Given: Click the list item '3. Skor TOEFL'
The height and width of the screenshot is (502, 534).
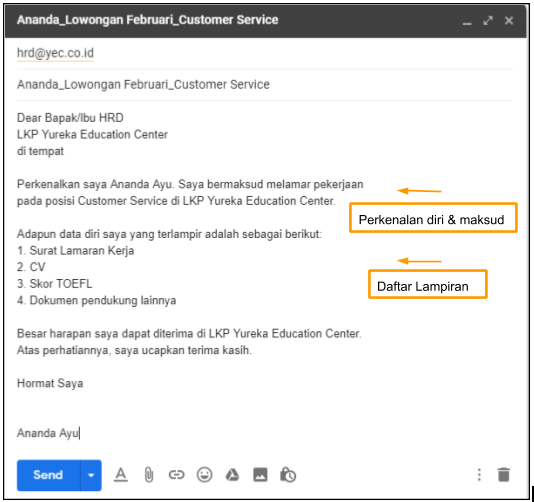Looking at the screenshot, I should coord(54,284).
